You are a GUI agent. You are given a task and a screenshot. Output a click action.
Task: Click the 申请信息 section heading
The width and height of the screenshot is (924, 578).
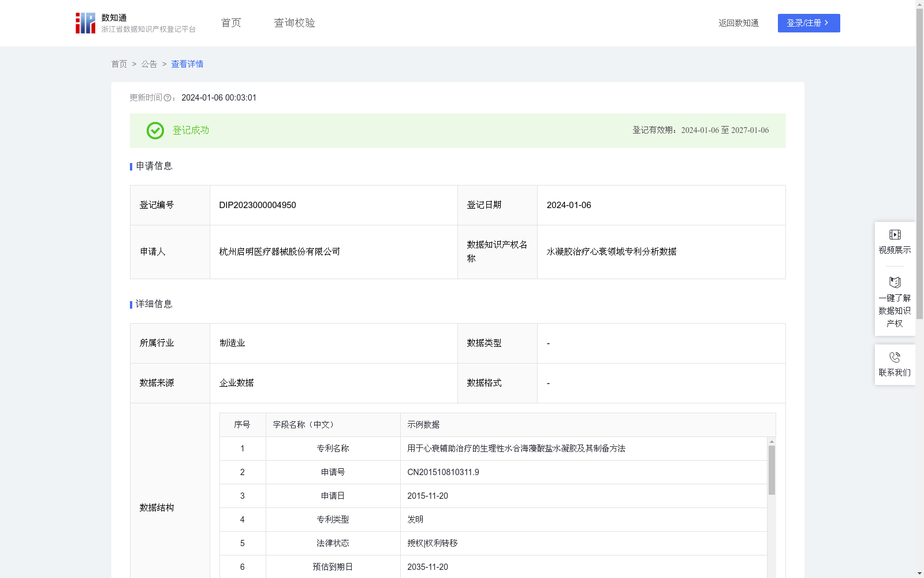[x=154, y=166]
